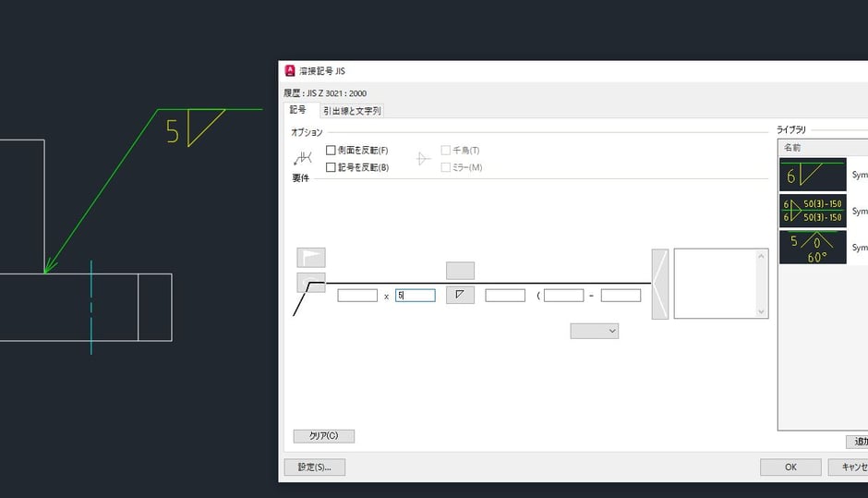Click the 追加 button under library
This screenshot has height=498, width=868.
(858, 442)
